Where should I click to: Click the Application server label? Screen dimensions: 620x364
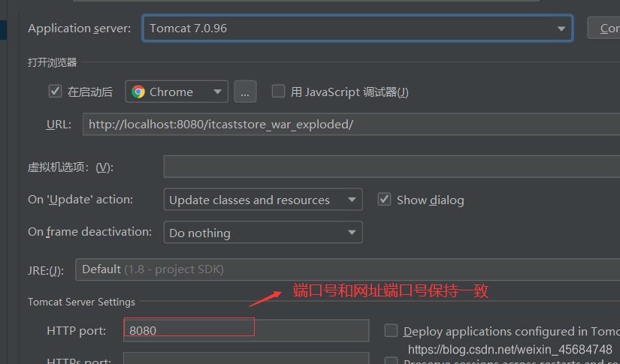pyautogui.click(x=79, y=29)
